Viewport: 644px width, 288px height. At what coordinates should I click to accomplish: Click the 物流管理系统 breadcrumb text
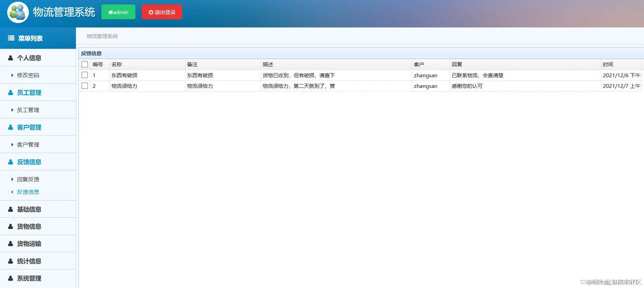click(x=102, y=36)
